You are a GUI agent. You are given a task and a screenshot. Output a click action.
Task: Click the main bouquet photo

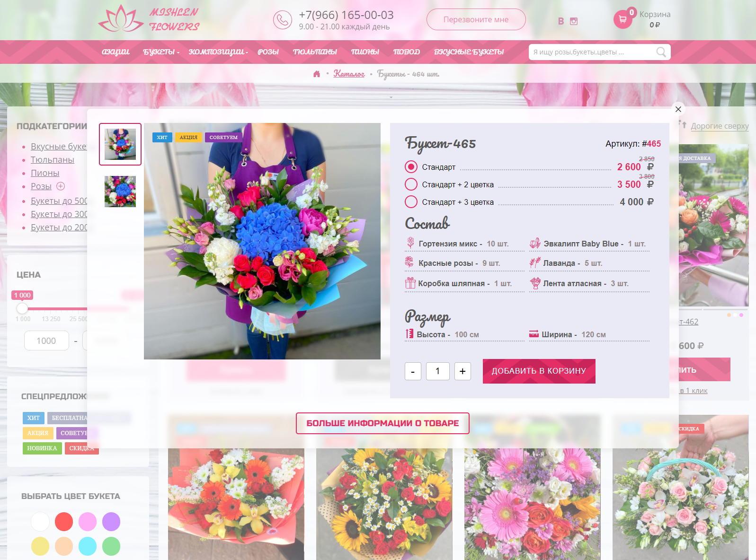[262, 241]
